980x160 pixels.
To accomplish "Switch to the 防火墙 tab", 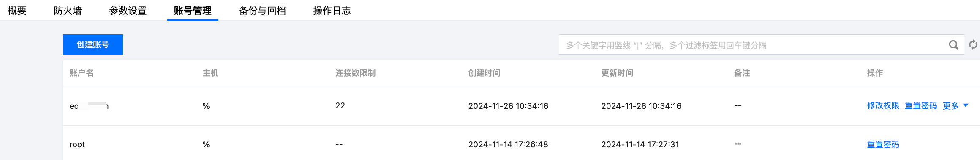I will 68,11.
